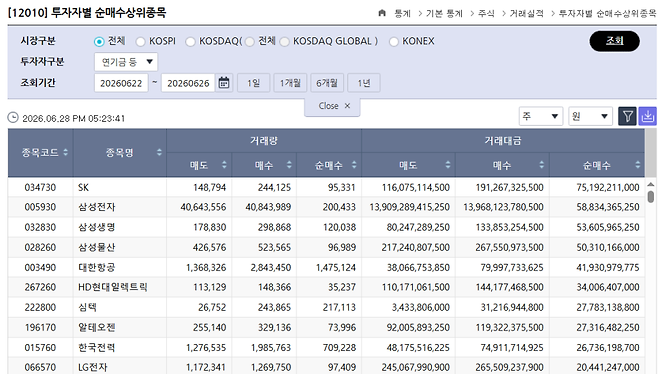Select KONEX market radio button

[394, 42]
